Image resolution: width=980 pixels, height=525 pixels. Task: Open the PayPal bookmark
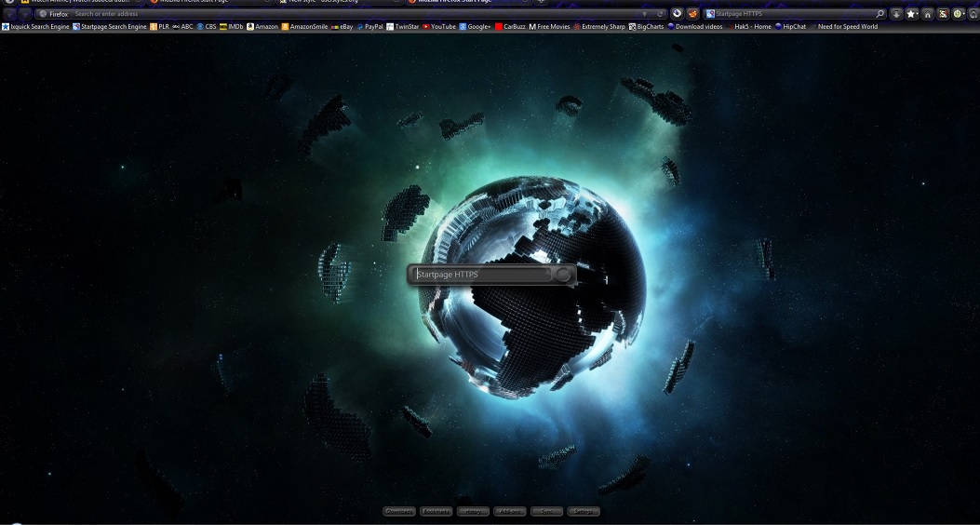[370, 27]
